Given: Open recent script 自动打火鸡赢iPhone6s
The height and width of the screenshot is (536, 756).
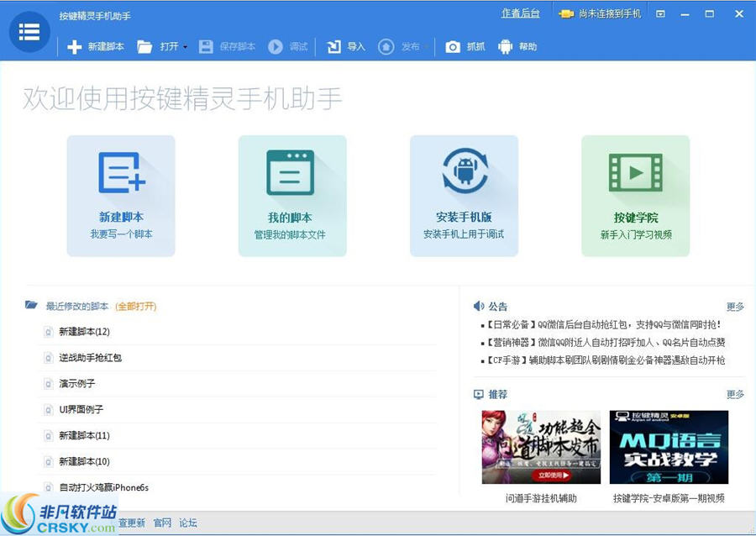Looking at the screenshot, I should pos(103,487).
